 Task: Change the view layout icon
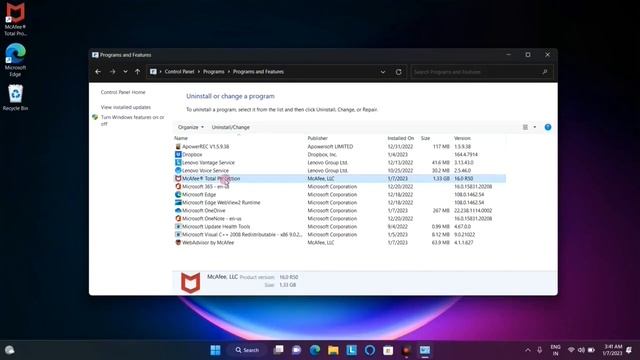click(525, 127)
